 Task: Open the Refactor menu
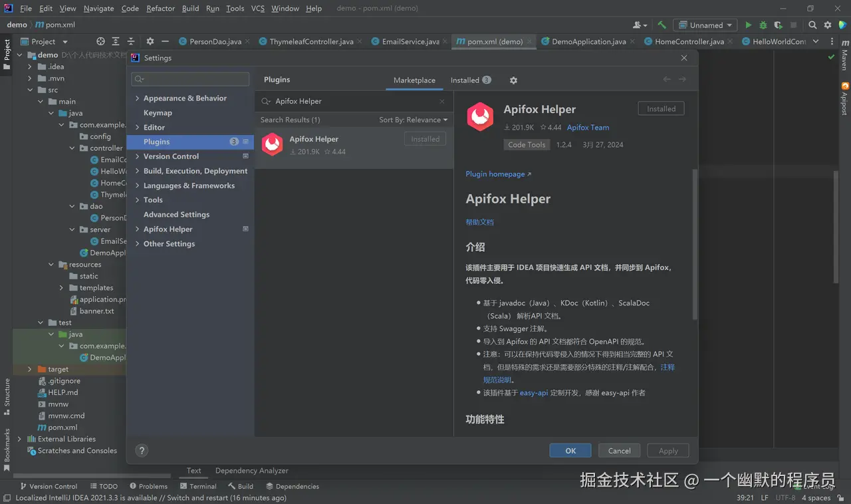click(x=160, y=8)
